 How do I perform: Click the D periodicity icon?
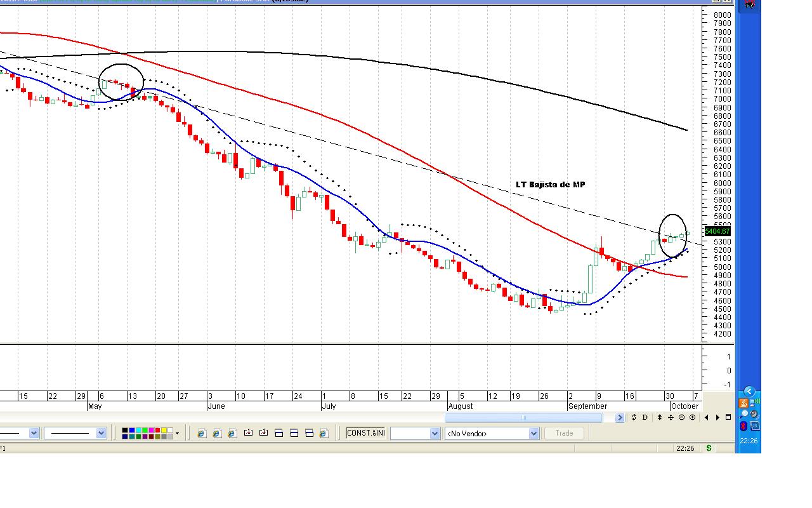click(645, 417)
